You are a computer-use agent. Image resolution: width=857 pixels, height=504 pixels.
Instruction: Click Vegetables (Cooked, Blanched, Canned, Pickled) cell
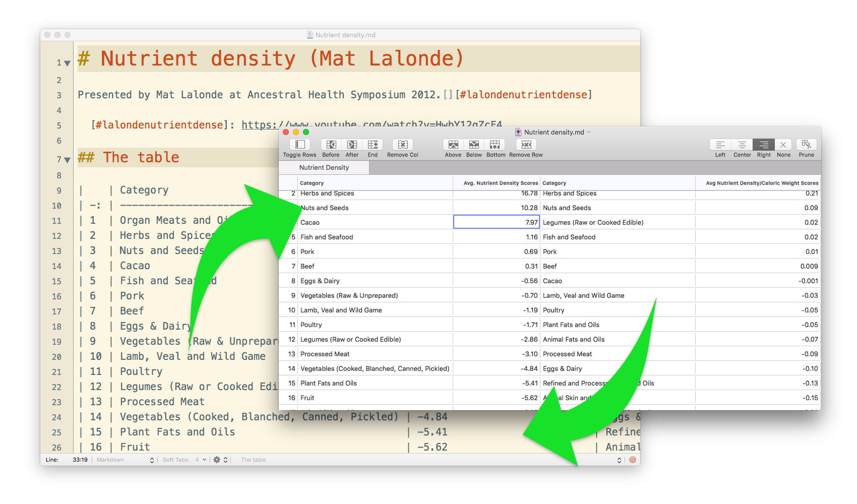[x=375, y=368]
